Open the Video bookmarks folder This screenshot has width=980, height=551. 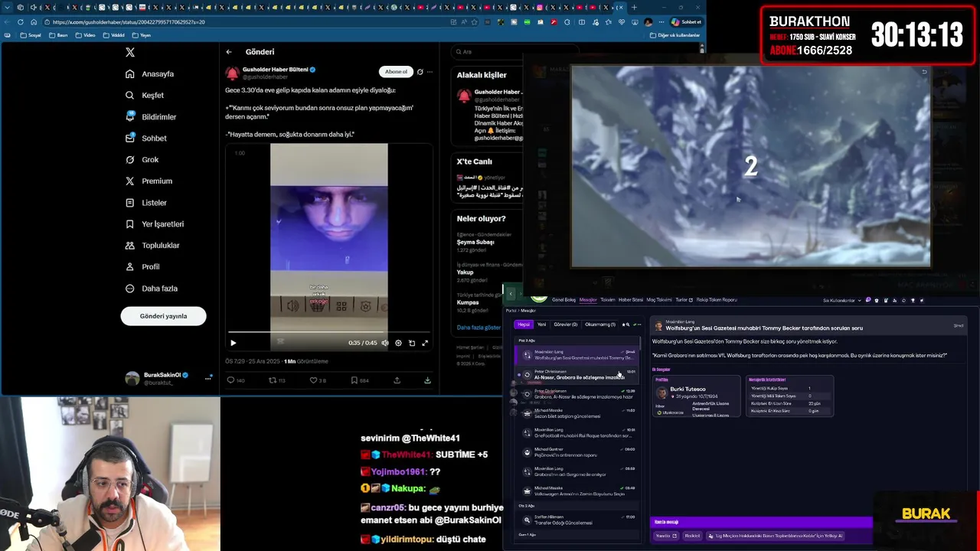[x=85, y=35]
